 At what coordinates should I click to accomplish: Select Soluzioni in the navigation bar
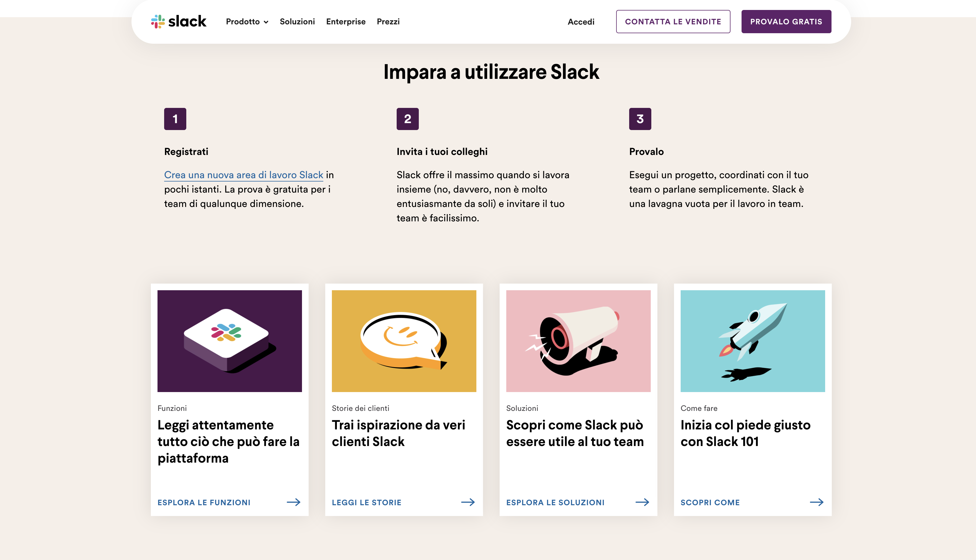pyautogui.click(x=297, y=22)
